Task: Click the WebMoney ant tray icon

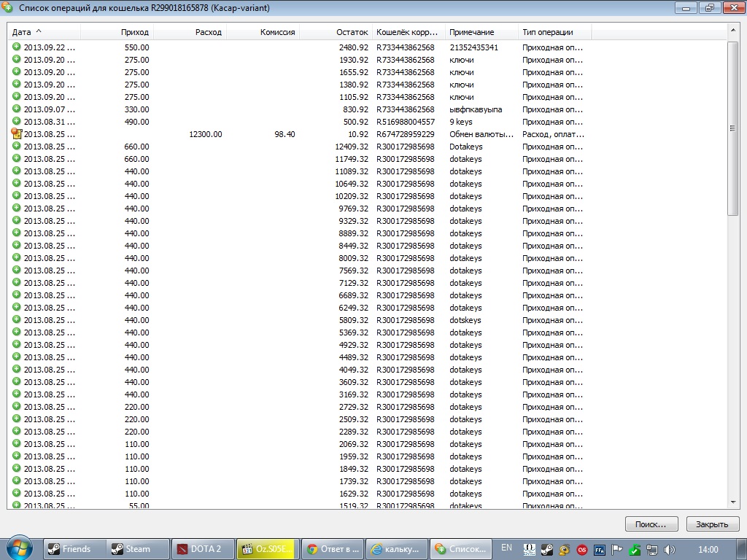Action: pyautogui.click(x=565, y=550)
